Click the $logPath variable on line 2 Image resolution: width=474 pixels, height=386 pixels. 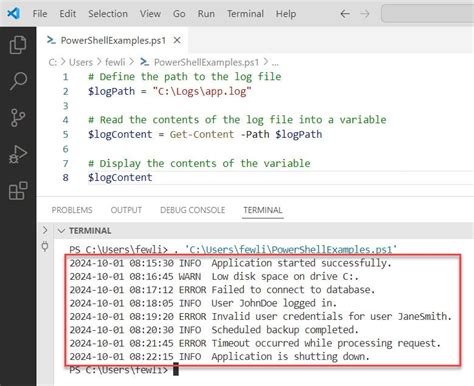coord(111,91)
